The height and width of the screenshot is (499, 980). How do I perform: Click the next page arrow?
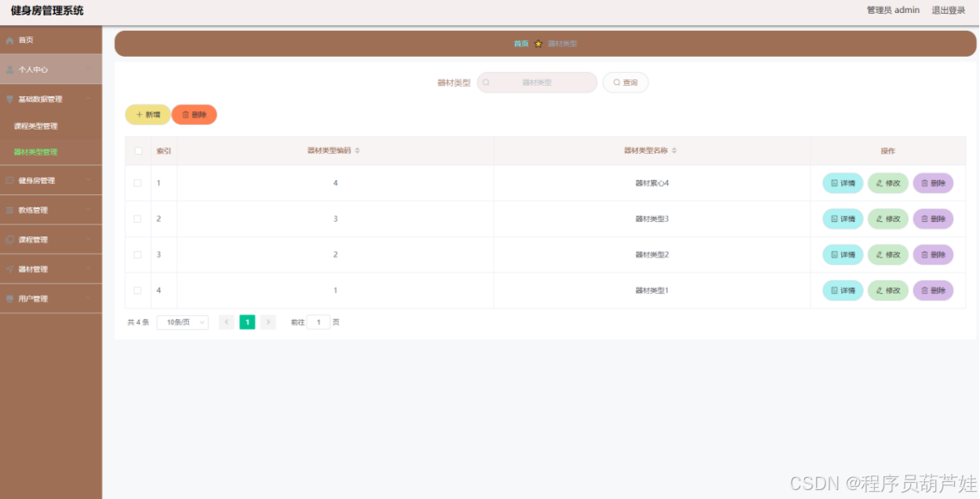point(268,322)
